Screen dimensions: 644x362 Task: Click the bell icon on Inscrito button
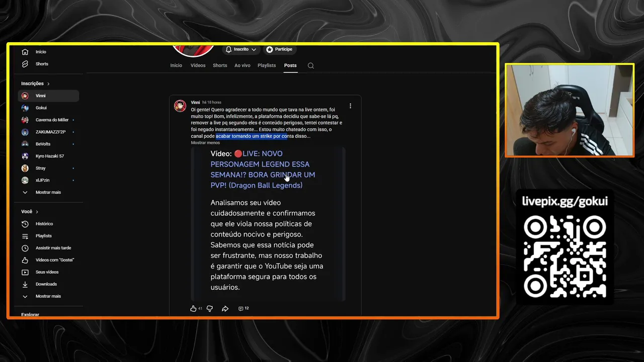pyautogui.click(x=228, y=49)
